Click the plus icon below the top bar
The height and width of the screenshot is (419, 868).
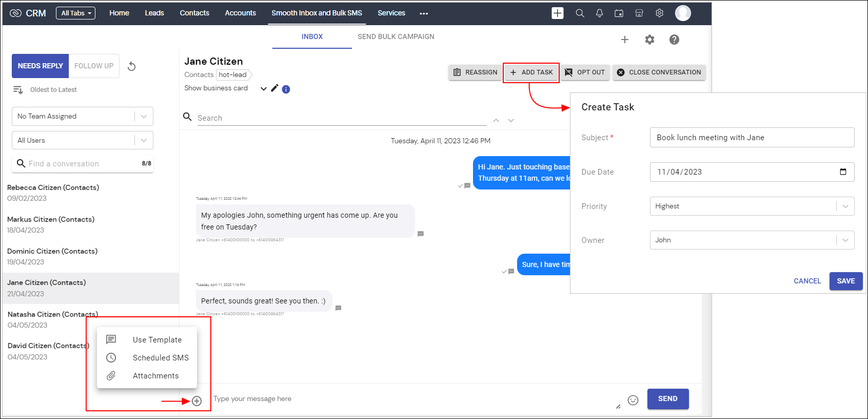625,40
